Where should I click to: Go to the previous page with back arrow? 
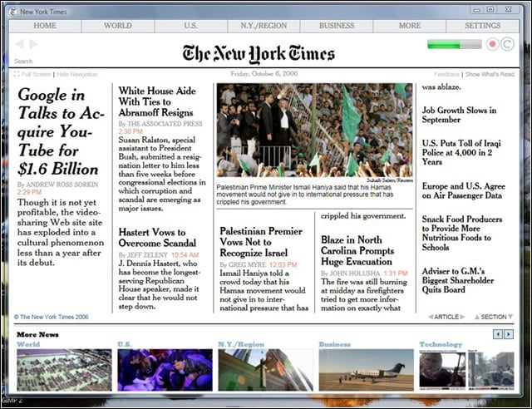(x=20, y=44)
